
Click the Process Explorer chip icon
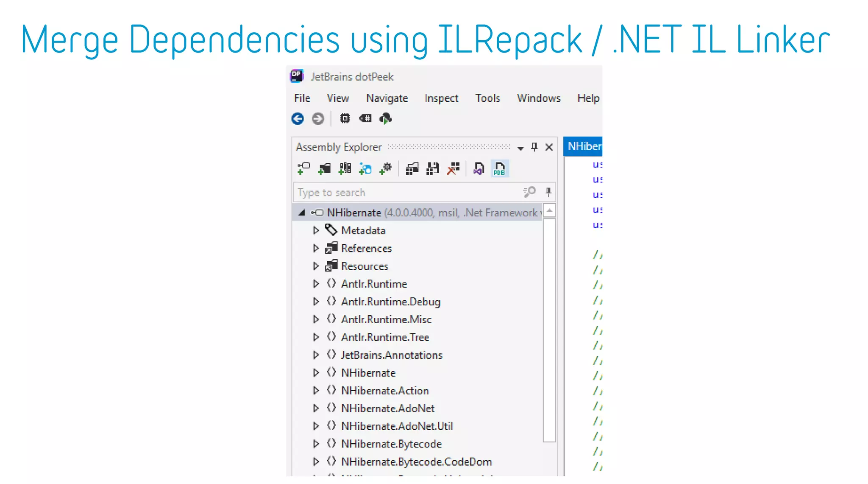pos(345,119)
